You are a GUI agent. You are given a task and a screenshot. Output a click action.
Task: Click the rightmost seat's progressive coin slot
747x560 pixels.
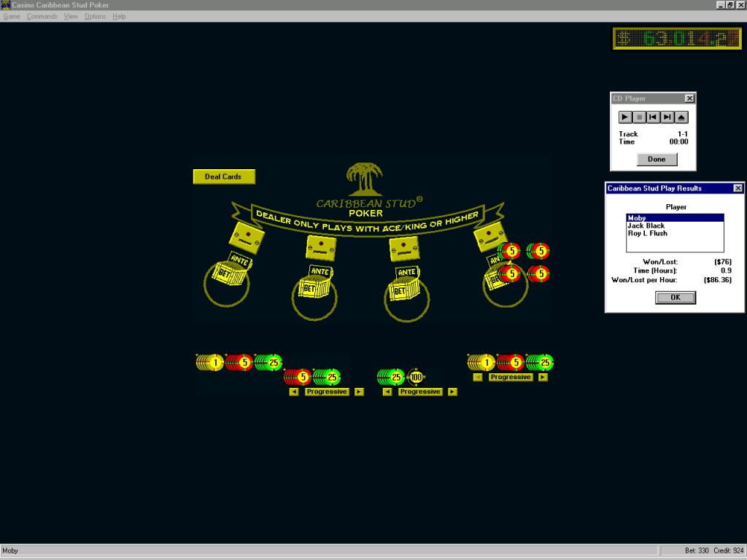pos(489,236)
